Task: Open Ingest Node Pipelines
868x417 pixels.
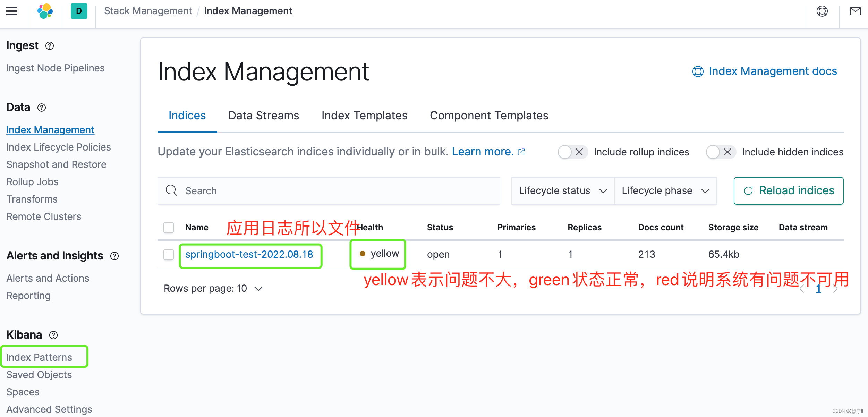Action: 56,68
